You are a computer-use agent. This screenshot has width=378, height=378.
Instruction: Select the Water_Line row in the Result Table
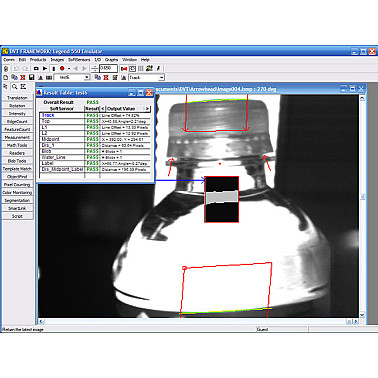(95, 157)
